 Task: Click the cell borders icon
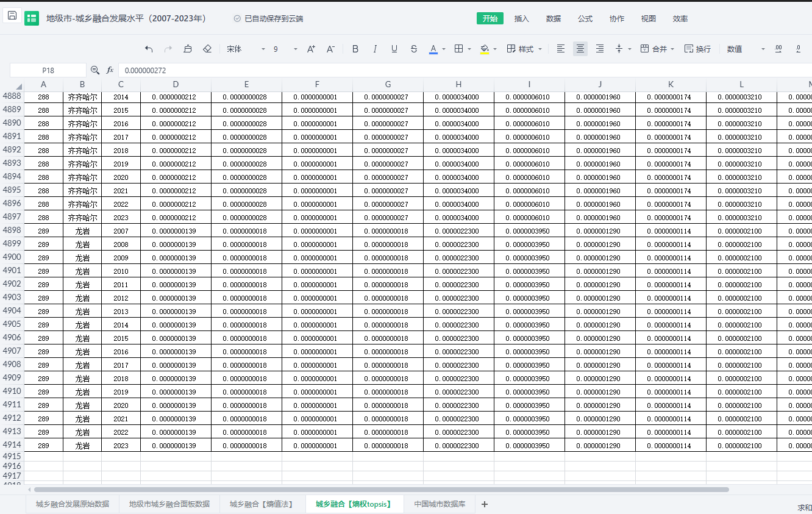coord(459,49)
